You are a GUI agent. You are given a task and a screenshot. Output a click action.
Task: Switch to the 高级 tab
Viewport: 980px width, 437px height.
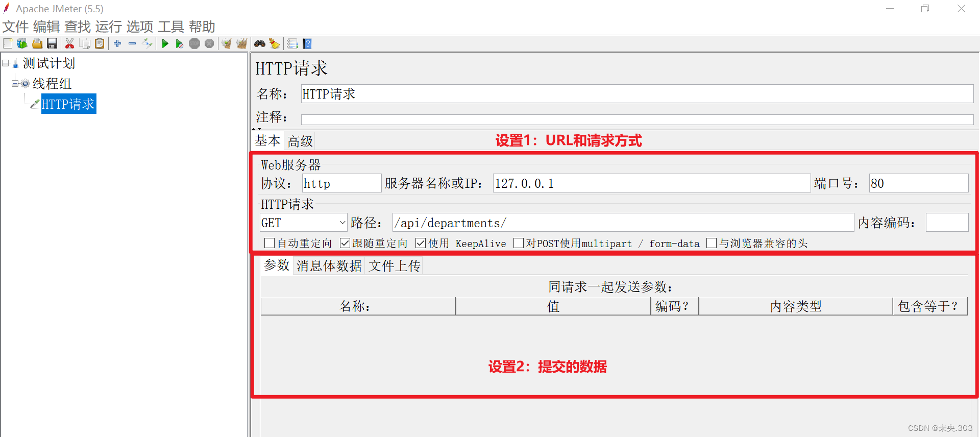pos(300,141)
